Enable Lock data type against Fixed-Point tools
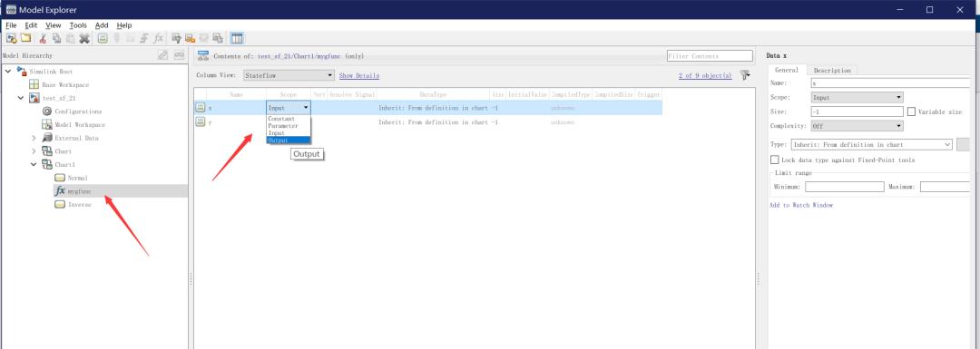The width and height of the screenshot is (980, 349). [776, 160]
